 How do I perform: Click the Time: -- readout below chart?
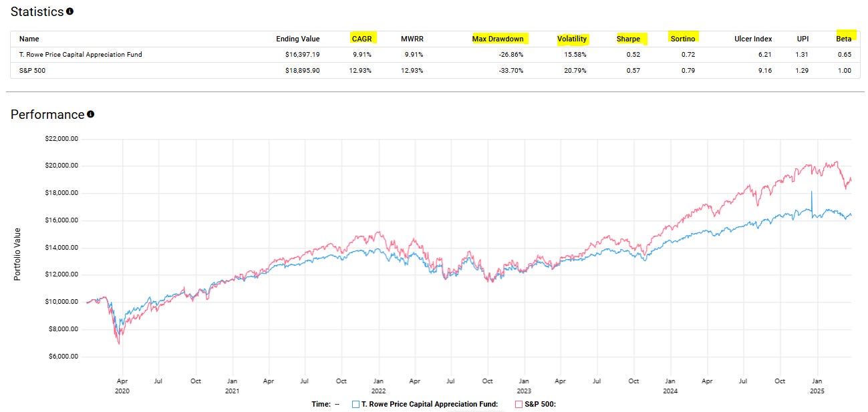pos(325,404)
